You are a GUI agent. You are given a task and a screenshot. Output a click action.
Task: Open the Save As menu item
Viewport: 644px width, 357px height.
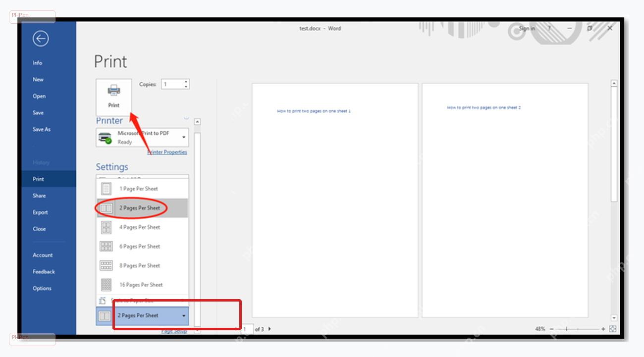click(x=42, y=129)
